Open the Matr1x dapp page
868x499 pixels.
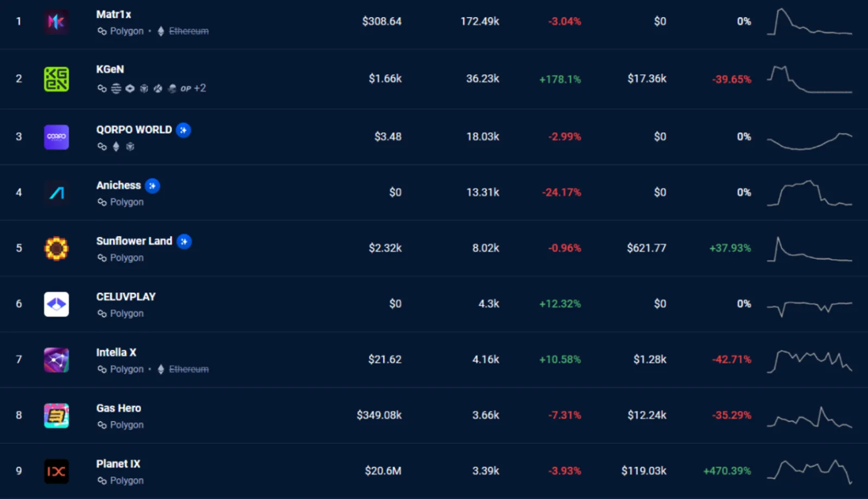[114, 15]
